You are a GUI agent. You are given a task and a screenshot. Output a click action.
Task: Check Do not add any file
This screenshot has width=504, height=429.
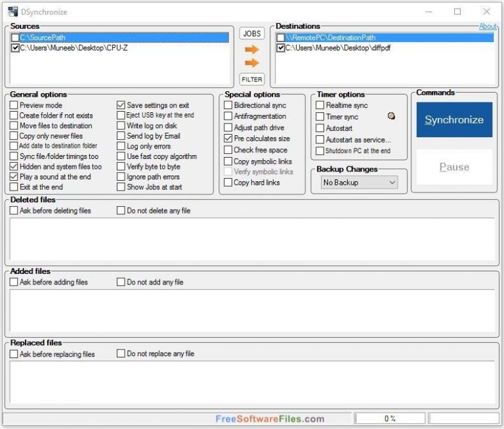tap(121, 282)
